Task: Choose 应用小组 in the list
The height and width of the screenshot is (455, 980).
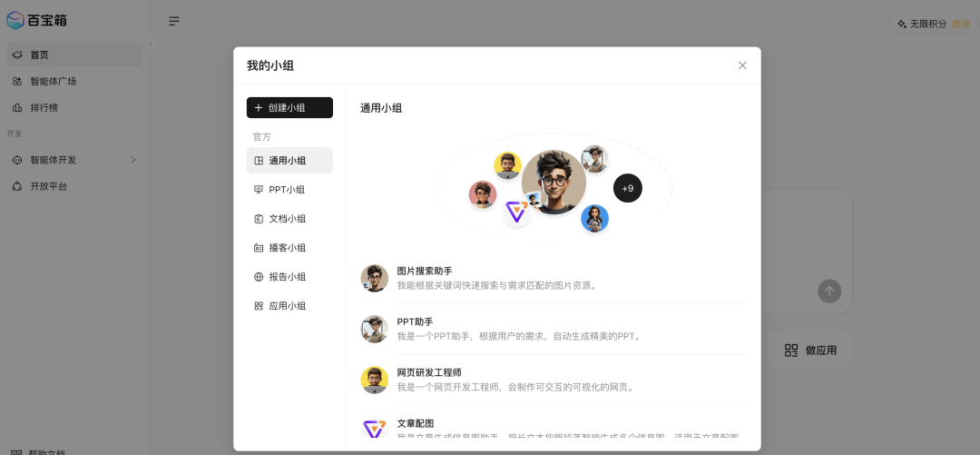Action: coord(289,306)
